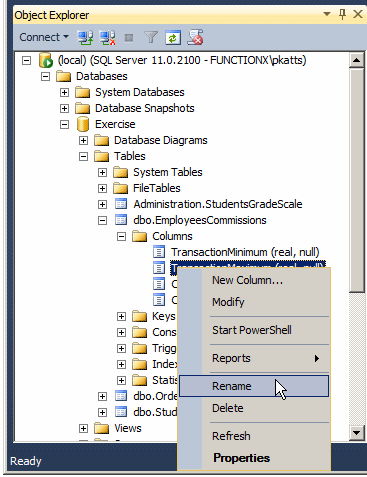Open the Reports submenu

coord(254,358)
